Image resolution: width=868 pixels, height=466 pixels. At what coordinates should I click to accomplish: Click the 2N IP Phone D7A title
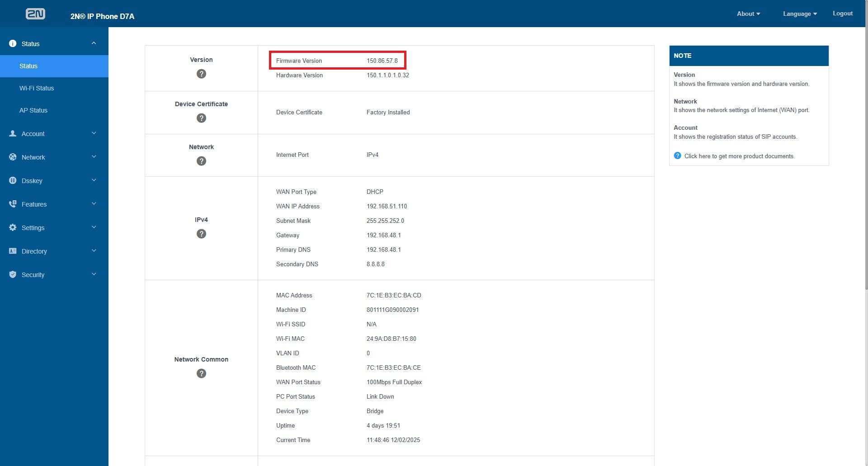click(x=102, y=16)
